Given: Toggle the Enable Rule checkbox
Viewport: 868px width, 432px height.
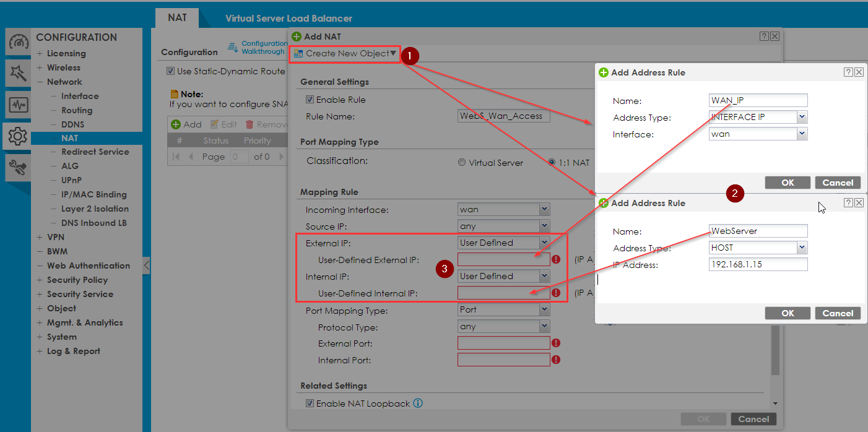Looking at the screenshot, I should [310, 100].
